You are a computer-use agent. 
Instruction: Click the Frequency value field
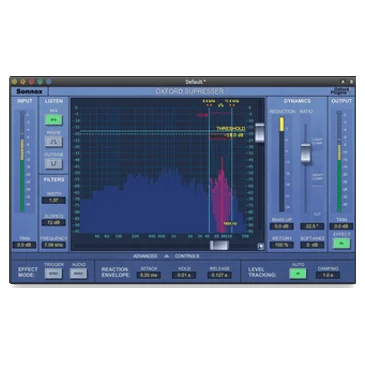pyautogui.click(x=54, y=245)
